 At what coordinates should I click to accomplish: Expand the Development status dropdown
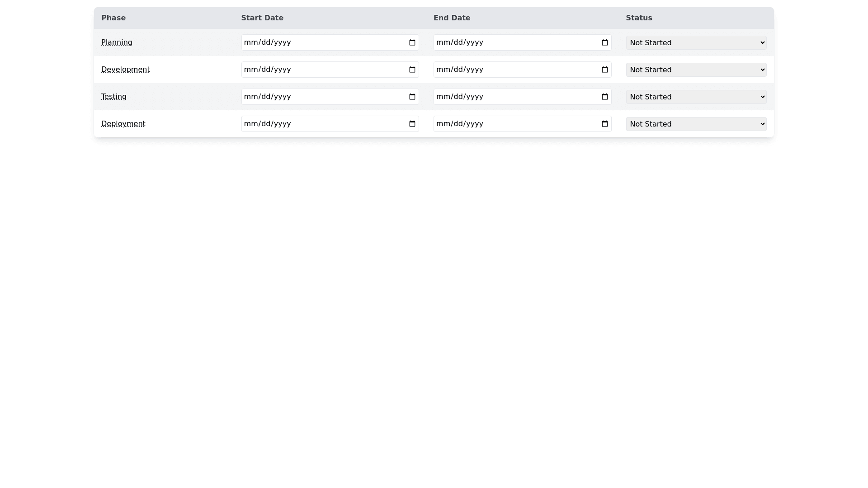click(x=696, y=70)
